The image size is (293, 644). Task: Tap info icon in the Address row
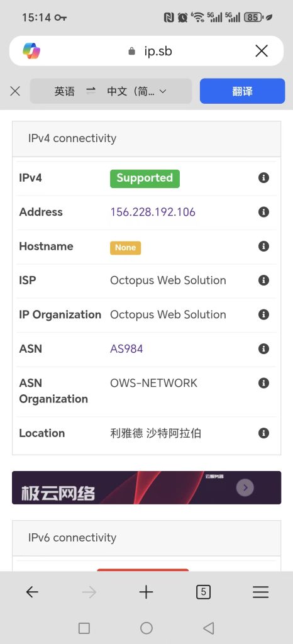[x=263, y=212]
